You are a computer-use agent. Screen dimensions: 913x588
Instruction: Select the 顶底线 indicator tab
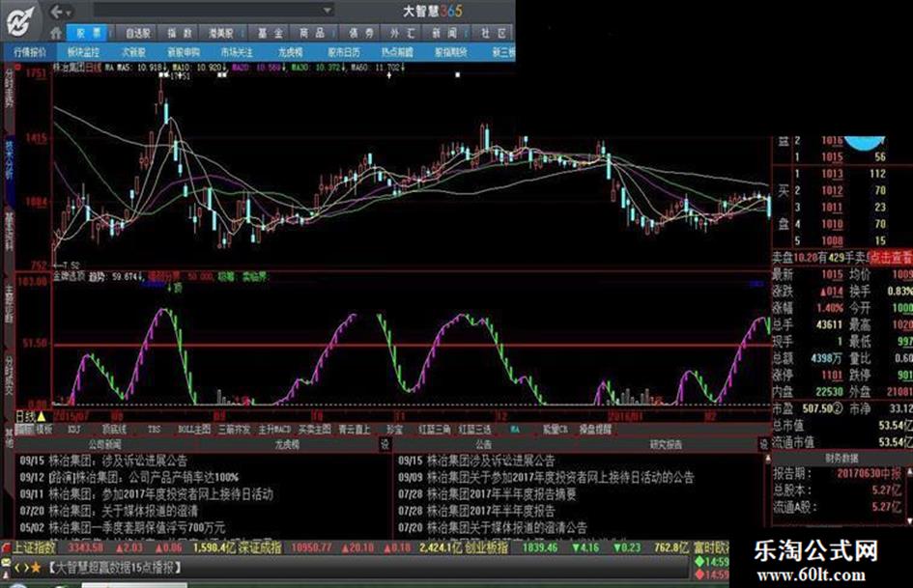point(114,430)
